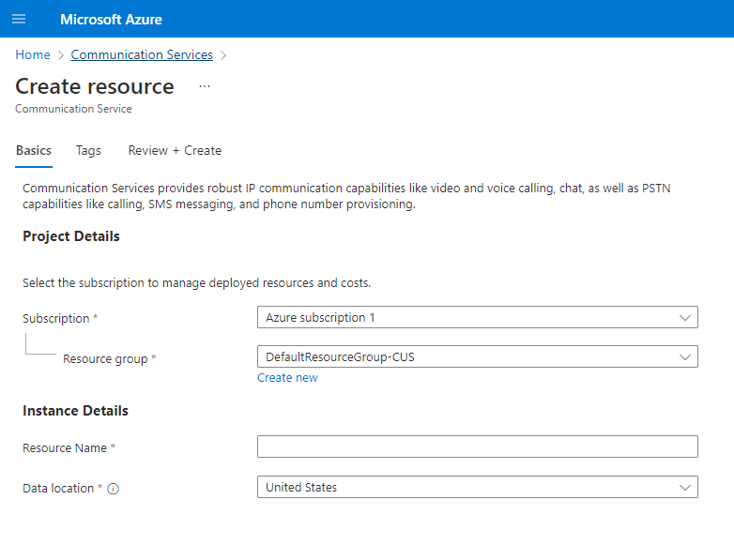
Task: Open Communication Services breadcrumb link
Action: click(x=142, y=54)
